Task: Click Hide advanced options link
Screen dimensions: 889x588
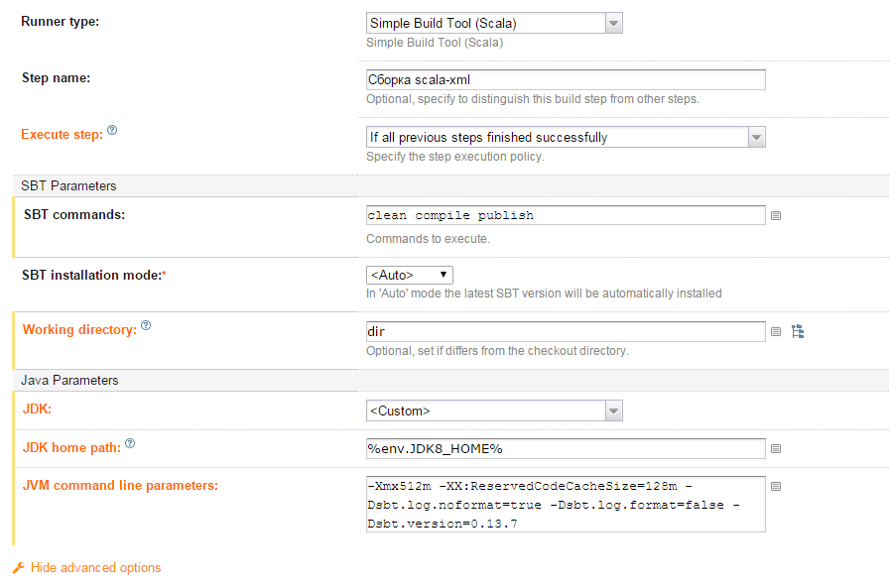Action: tap(96, 567)
